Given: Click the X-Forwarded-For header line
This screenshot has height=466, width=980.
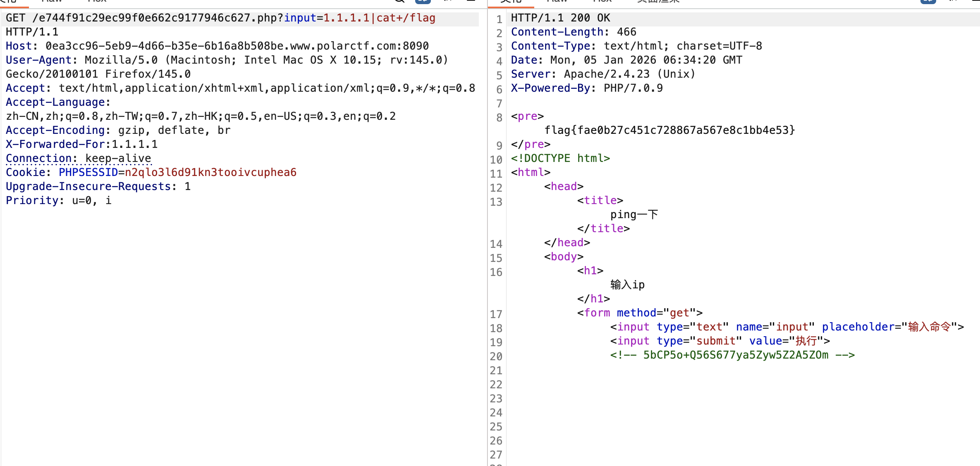Looking at the screenshot, I should click(81, 144).
